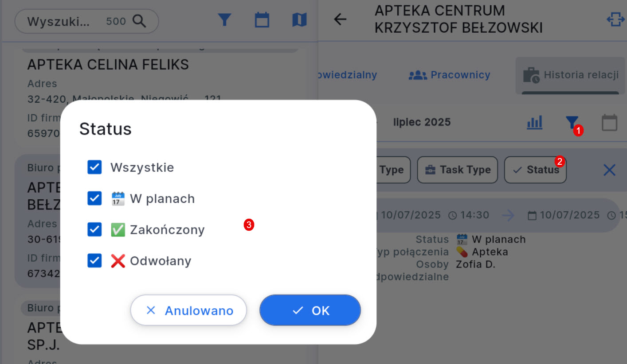627x364 pixels.
Task: Open the Status filter chip
Action: tap(535, 170)
